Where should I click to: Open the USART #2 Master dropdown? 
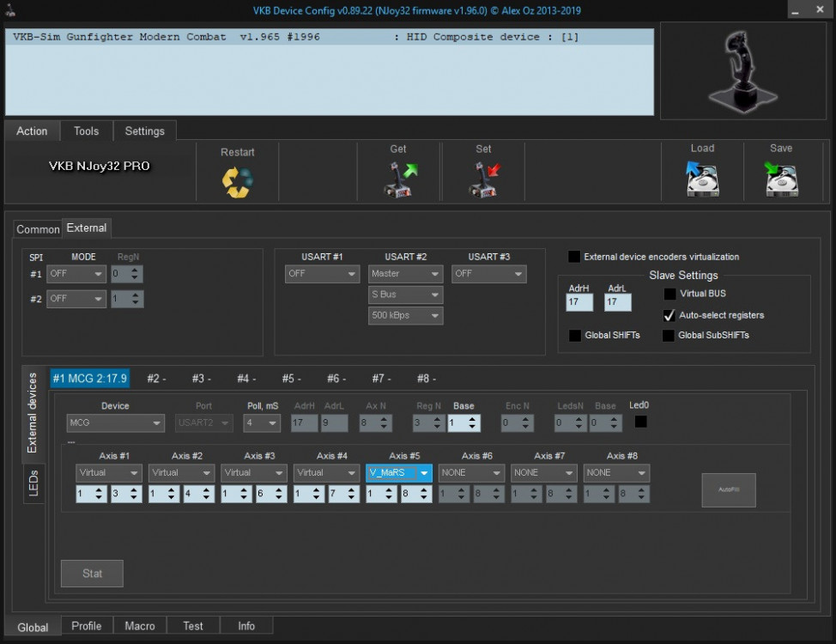point(405,274)
